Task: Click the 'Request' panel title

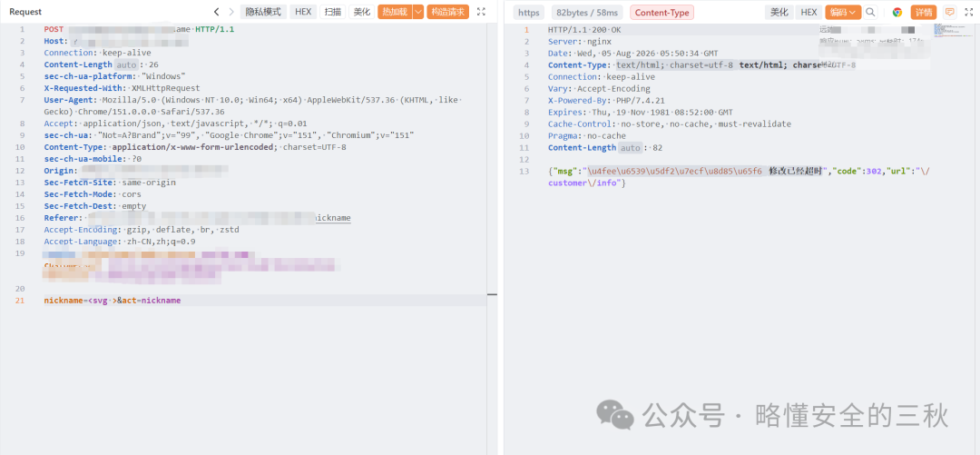Action: (x=25, y=12)
